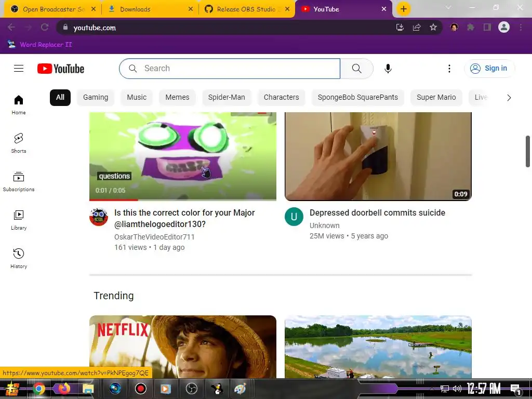Open YouTube settings three-dot menu
The image size is (532, 399).
pyautogui.click(x=449, y=69)
